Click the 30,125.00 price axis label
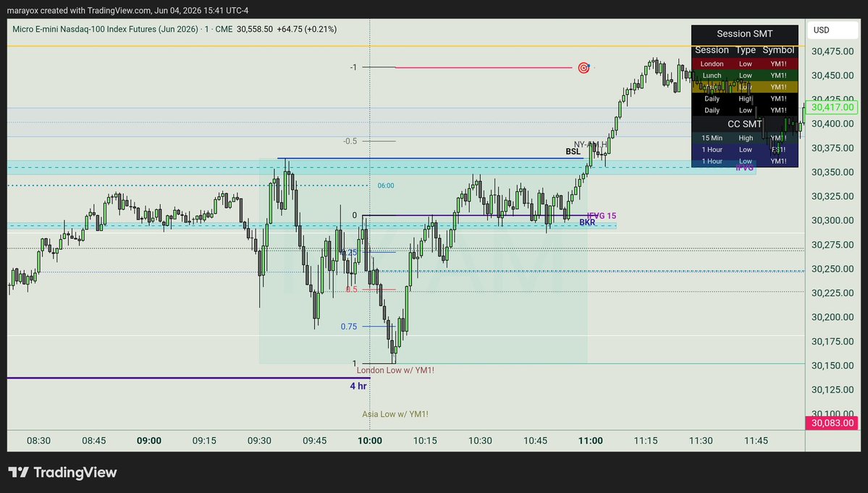The image size is (868, 493). (x=832, y=390)
